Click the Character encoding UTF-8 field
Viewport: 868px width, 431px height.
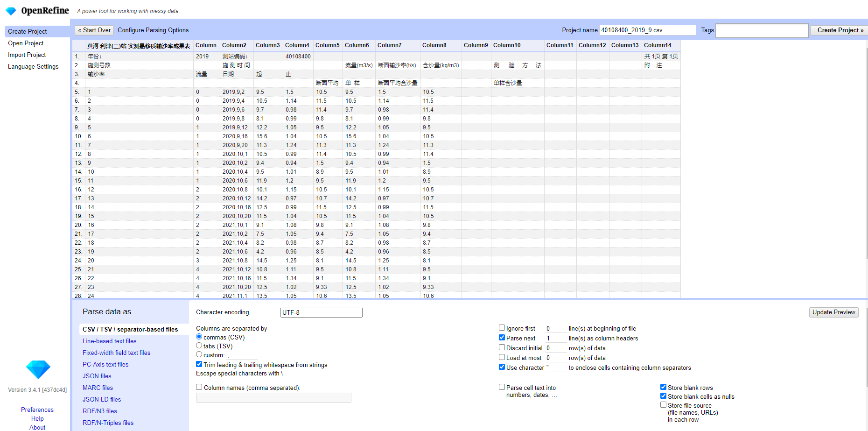(x=322, y=312)
